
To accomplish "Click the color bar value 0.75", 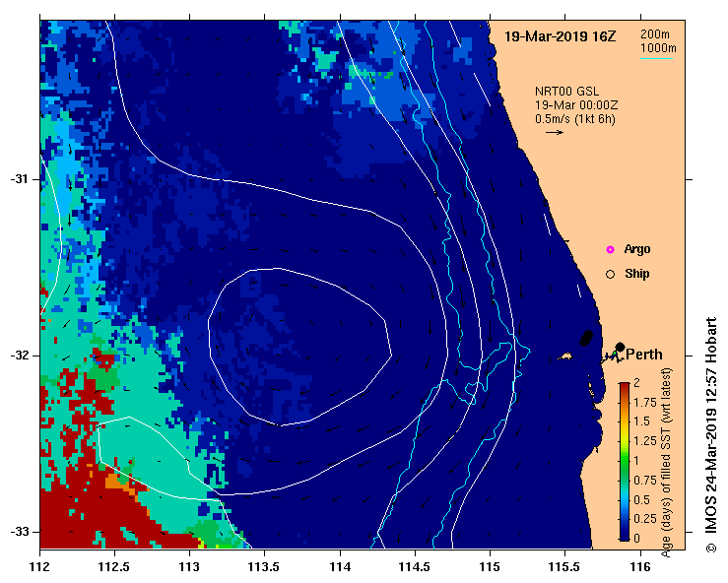I will (x=645, y=481).
